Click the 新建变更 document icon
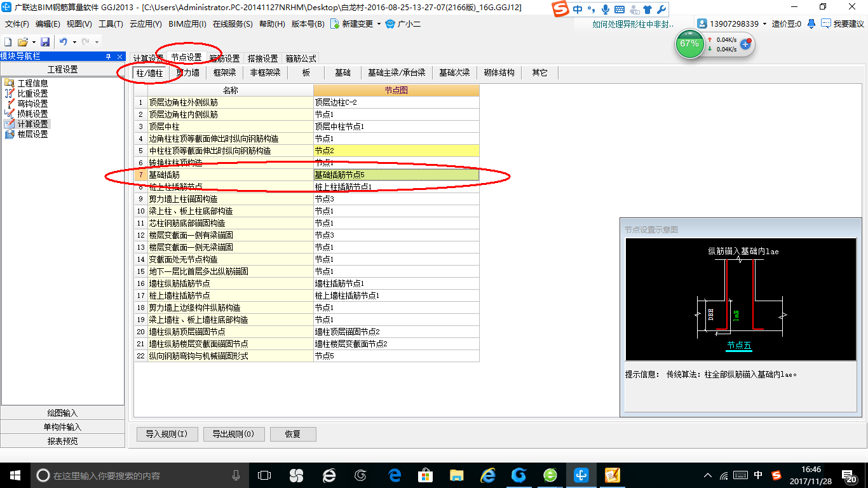868x488 pixels. (334, 24)
